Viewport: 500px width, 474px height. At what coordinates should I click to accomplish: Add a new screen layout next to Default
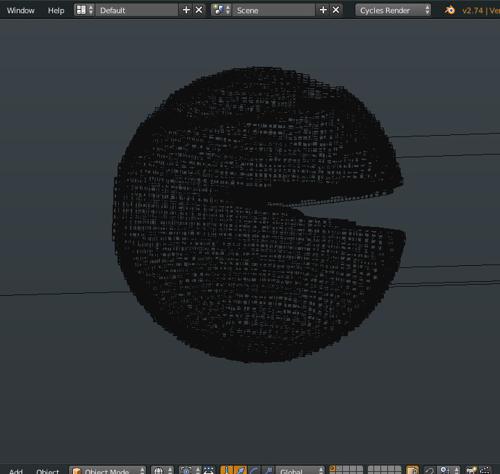186,10
